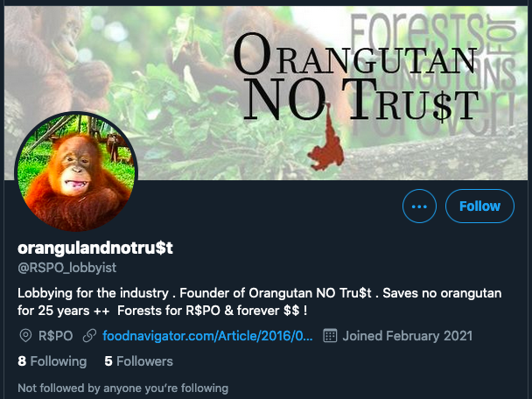532x399 pixels.
Task: Click the calendar icon beside joined date
Action: tap(330, 336)
